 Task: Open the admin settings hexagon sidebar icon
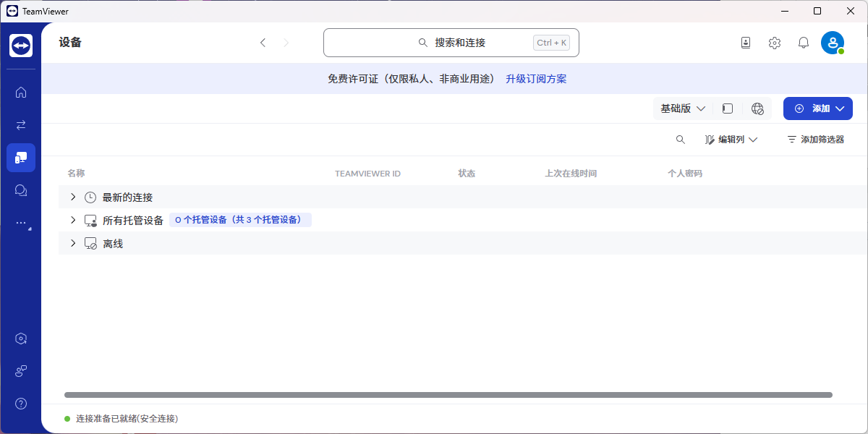pos(21,338)
